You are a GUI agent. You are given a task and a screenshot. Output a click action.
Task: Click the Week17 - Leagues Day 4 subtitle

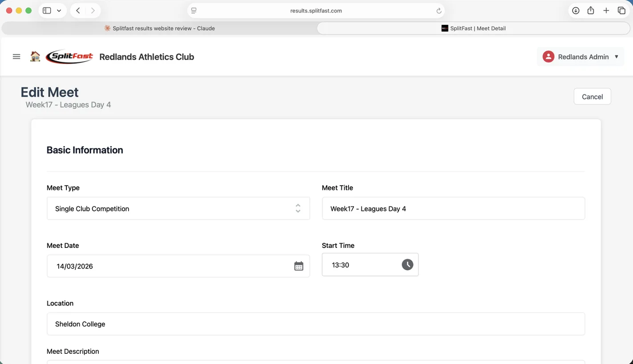[x=68, y=105]
